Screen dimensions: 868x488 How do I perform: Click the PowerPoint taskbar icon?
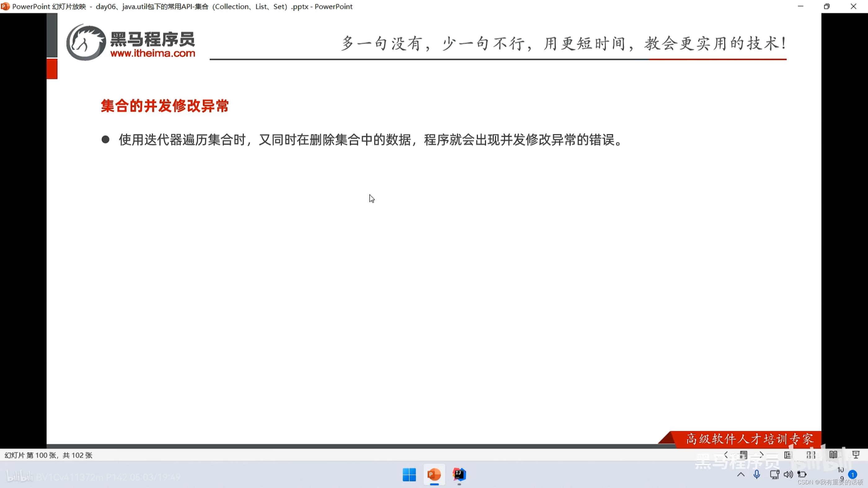point(434,475)
